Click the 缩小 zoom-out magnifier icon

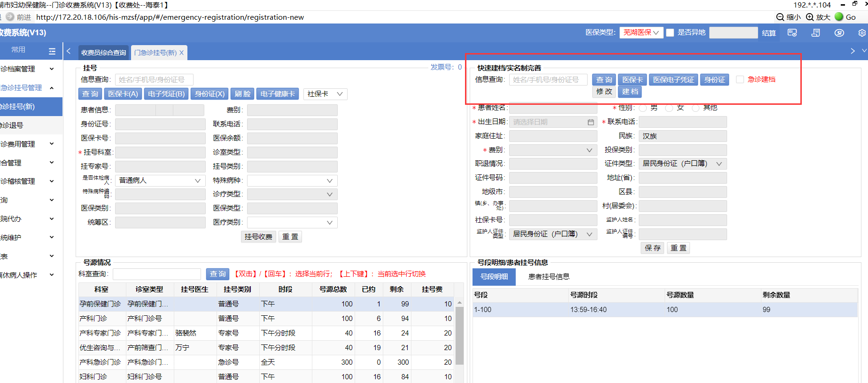[780, 17]
